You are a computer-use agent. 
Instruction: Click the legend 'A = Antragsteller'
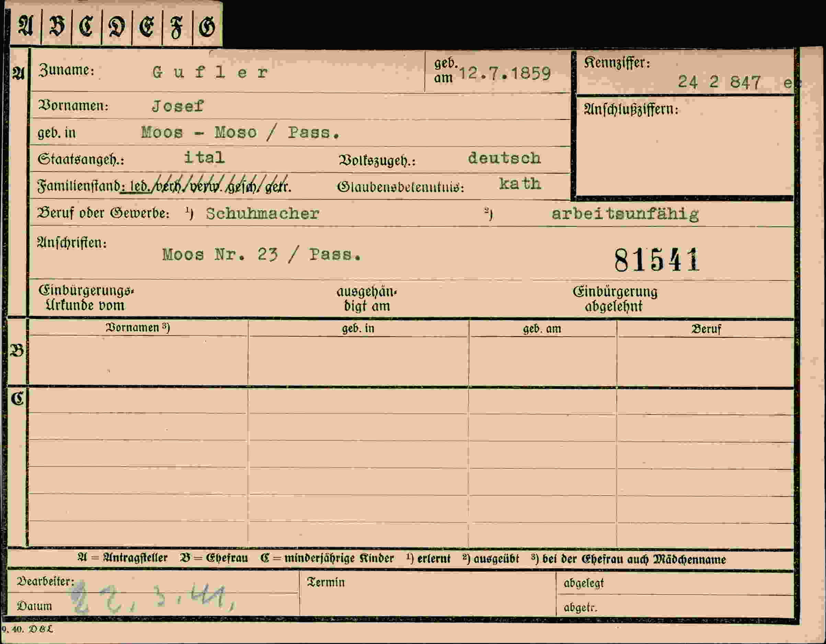tap(123, 558)
